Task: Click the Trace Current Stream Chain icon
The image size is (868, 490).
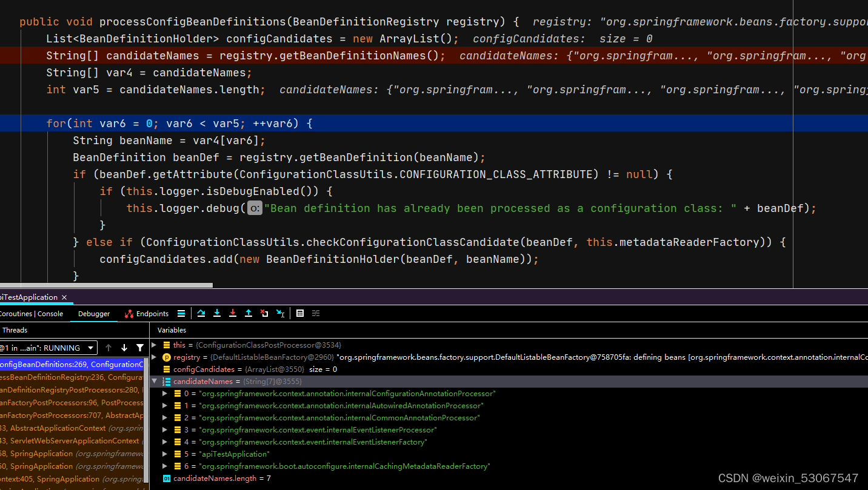Action: pyautogui.click(x=316, y=313)
